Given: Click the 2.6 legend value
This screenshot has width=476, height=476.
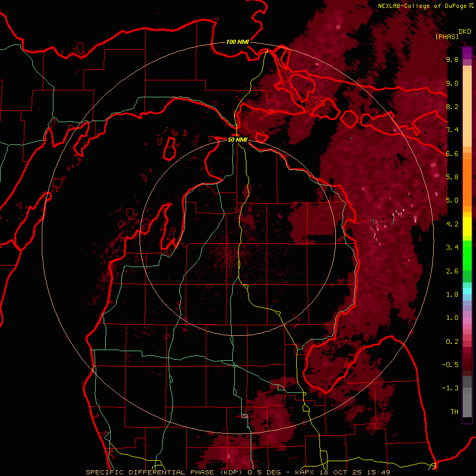Looking at the screenshot, I should [452, 271].
